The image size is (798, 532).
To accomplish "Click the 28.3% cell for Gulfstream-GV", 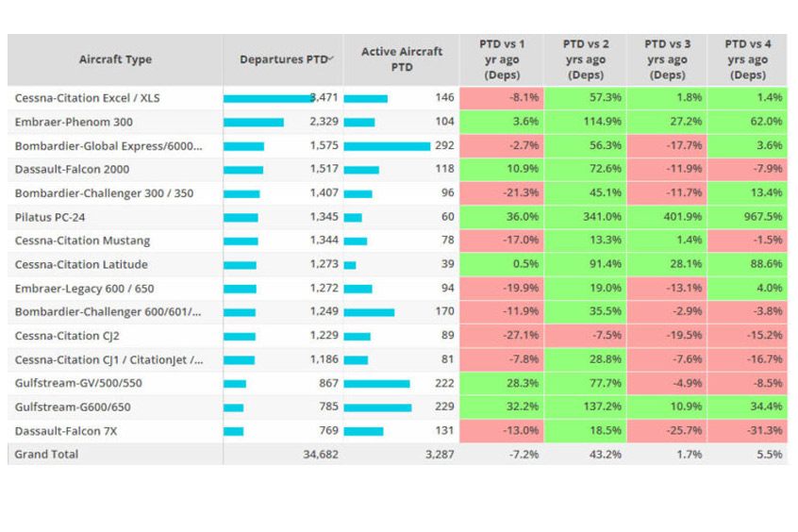I will pyautogui.click(x=502, y=383).
